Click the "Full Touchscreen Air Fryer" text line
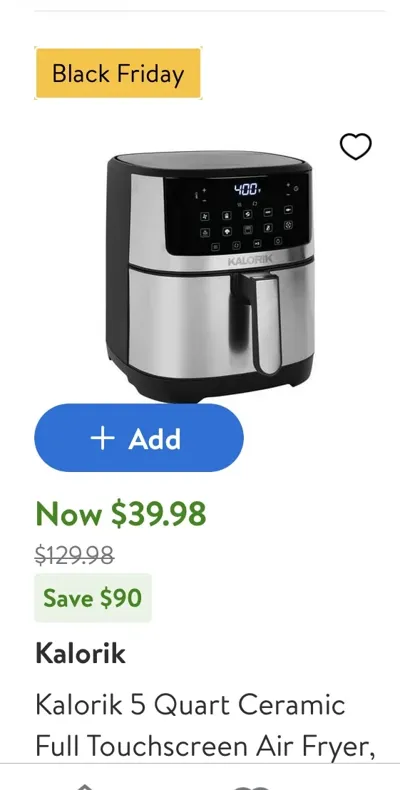 (x=205, y=746)
